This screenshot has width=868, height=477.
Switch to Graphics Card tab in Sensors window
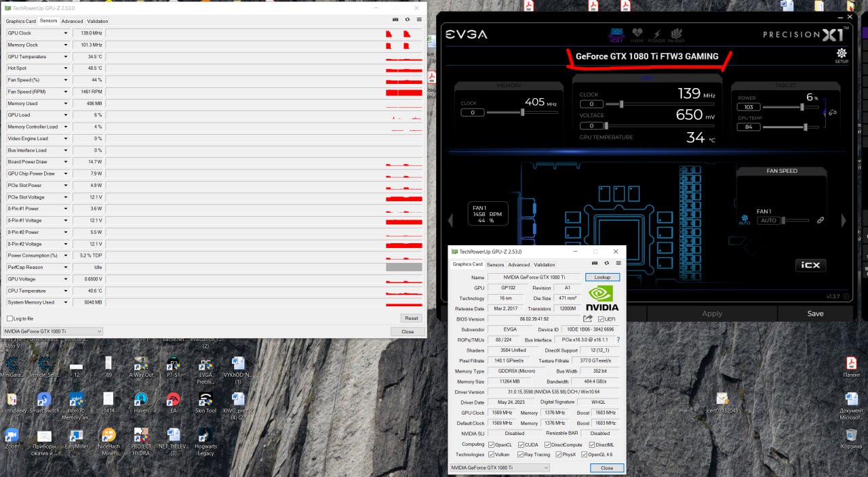21,21
